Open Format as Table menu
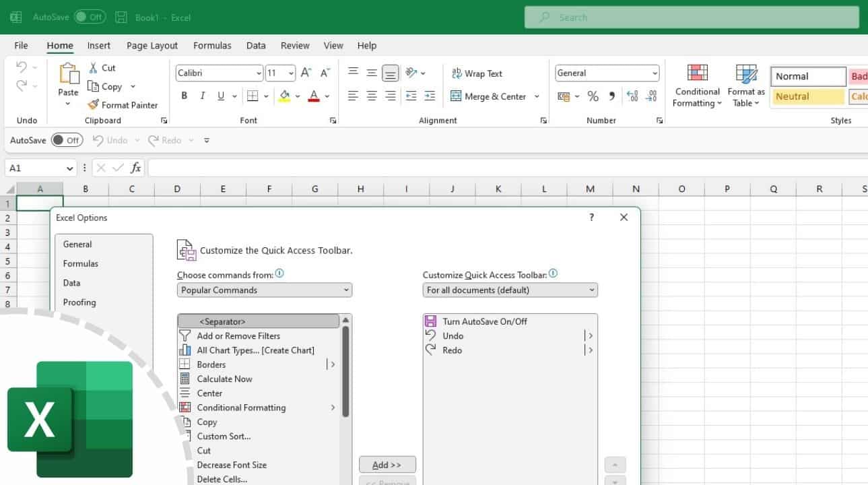The image size is (868, 485). coord(746,86)
